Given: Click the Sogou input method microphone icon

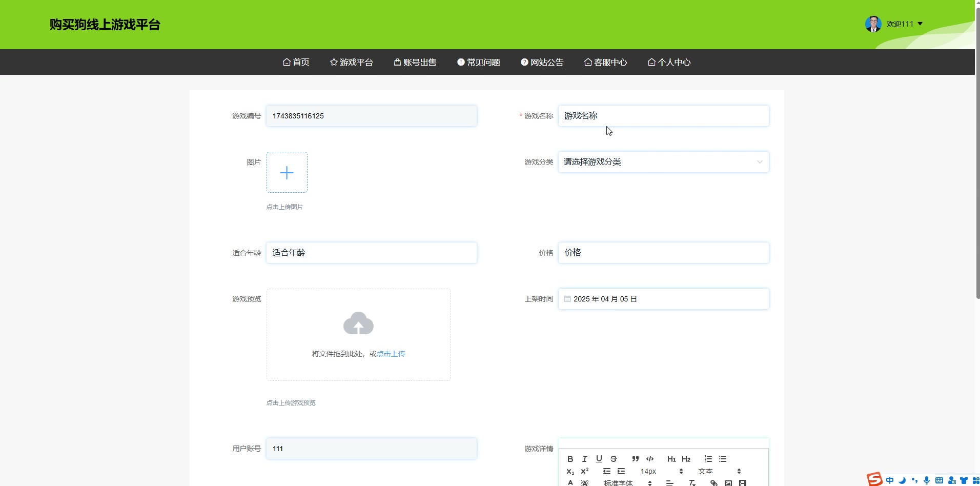Looking at the screenshot, I should (x=926, y=480).
